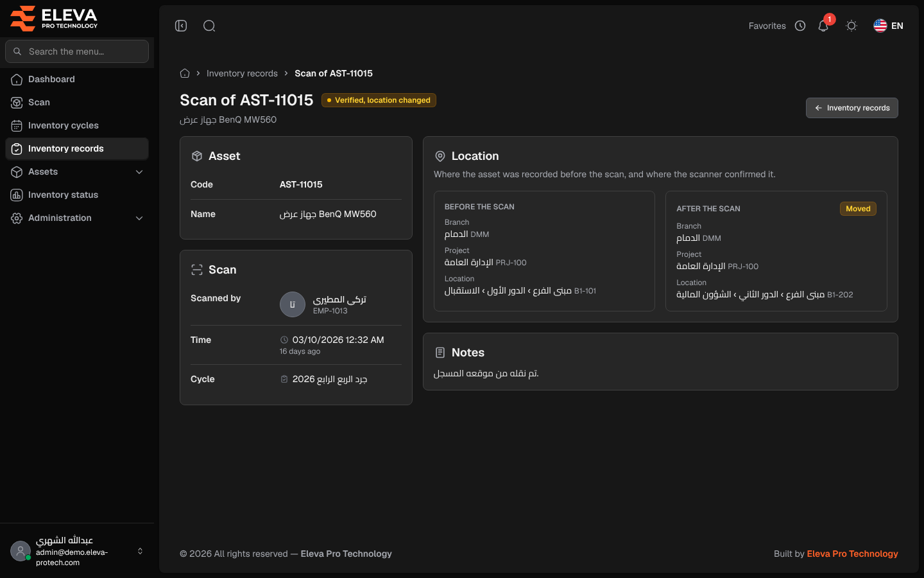This screenshot has width=924, height=578.
Task: Expand the Assets sidebar chevron
Action: (139, 171)
